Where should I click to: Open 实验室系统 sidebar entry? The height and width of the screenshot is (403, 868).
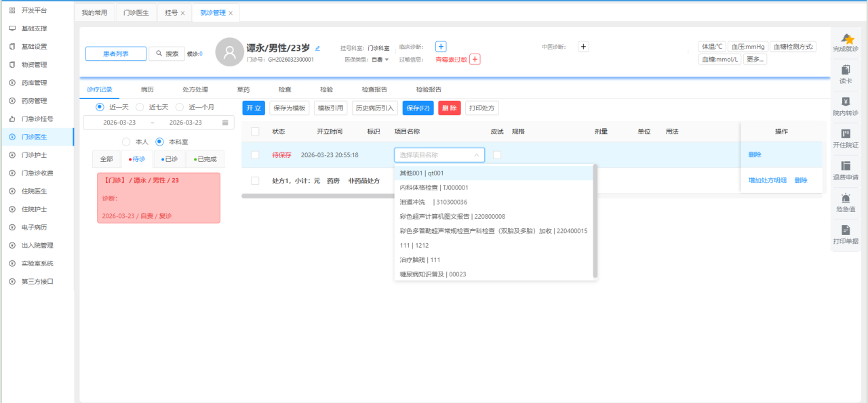37,263
